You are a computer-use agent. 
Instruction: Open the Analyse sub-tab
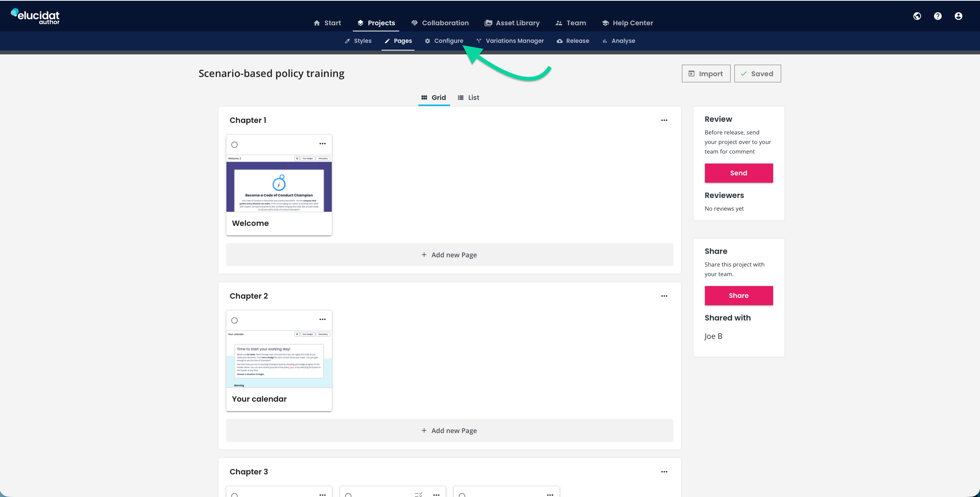tap(619, 41)
